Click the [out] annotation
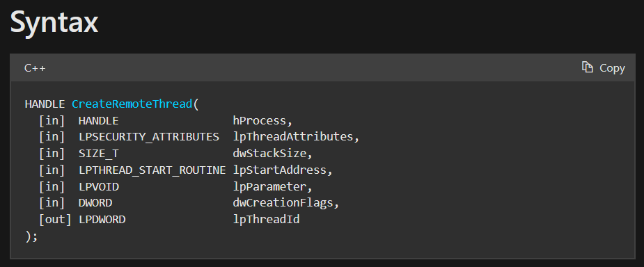The width and height of the screenshot is (644, 267). [x=55, y=220]
